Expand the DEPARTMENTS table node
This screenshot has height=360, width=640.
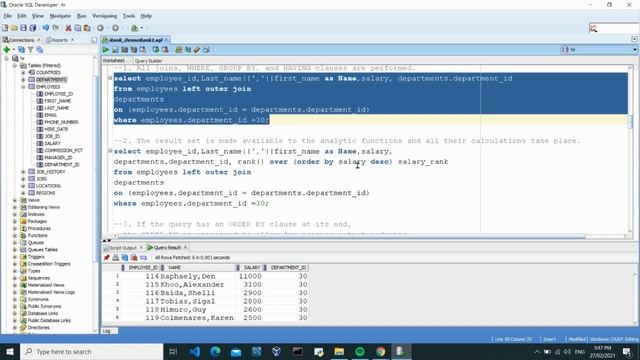[x=23, y=80]
